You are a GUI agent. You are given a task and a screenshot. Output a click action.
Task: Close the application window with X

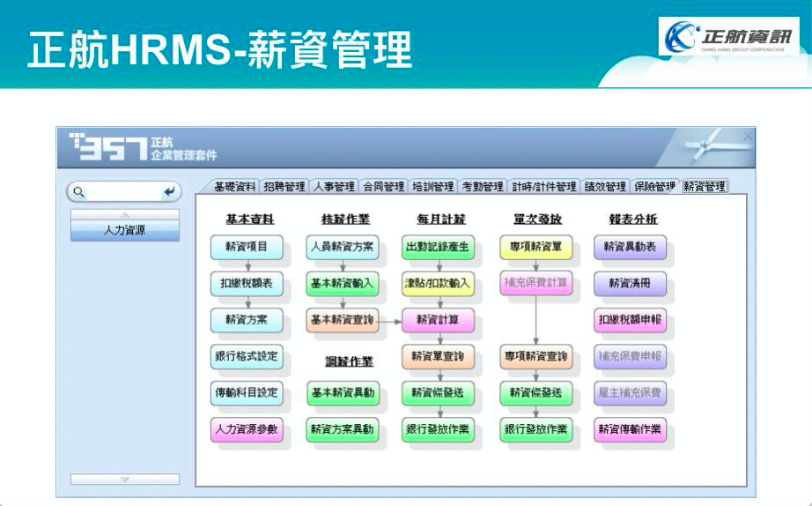[x=748, y=137]
